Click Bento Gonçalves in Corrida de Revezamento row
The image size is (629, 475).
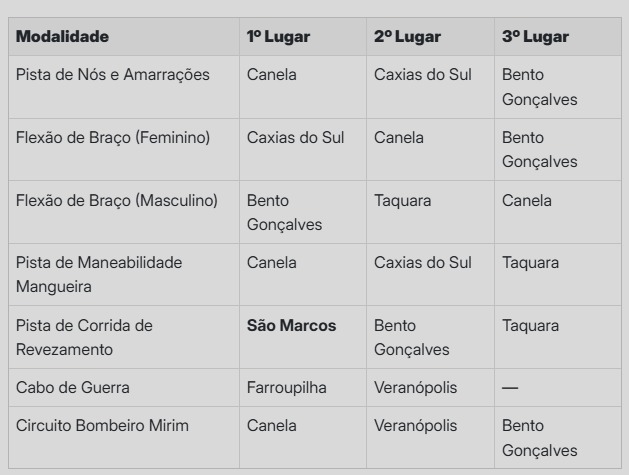coord(412,337)
